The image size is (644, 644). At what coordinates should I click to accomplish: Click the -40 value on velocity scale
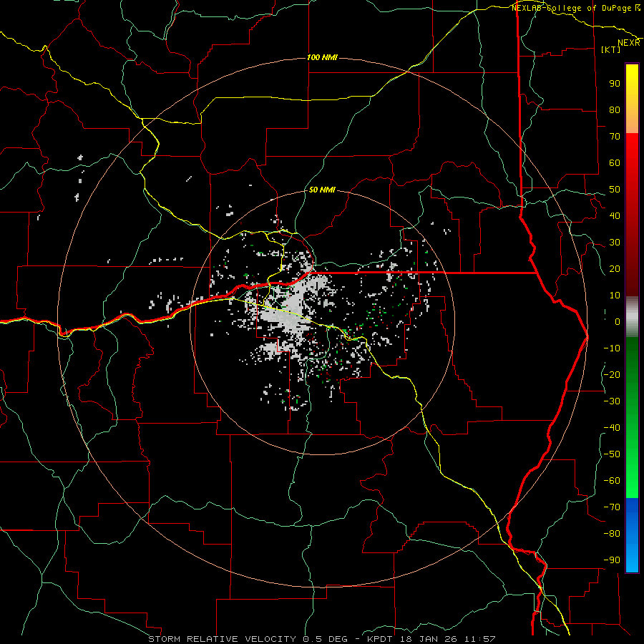612,428
